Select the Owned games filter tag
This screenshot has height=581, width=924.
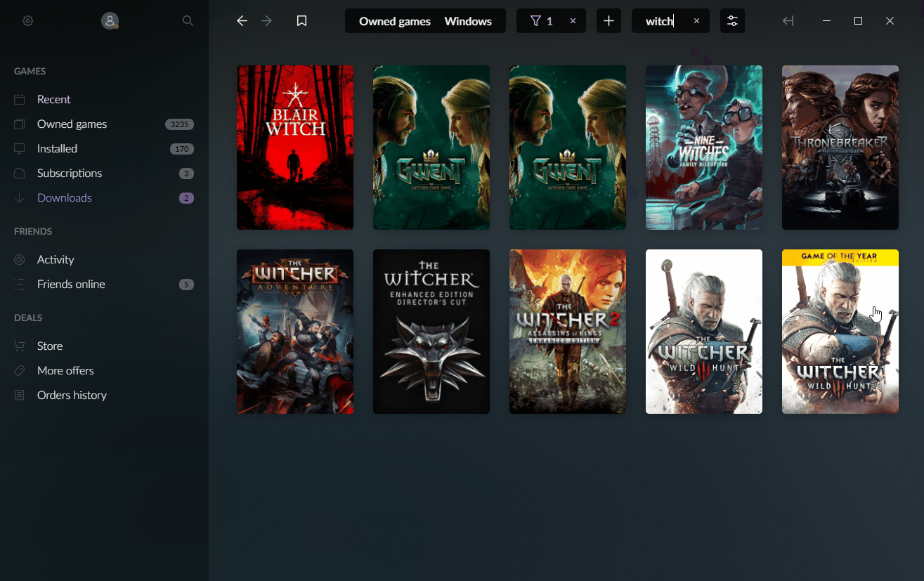(394, 21)
